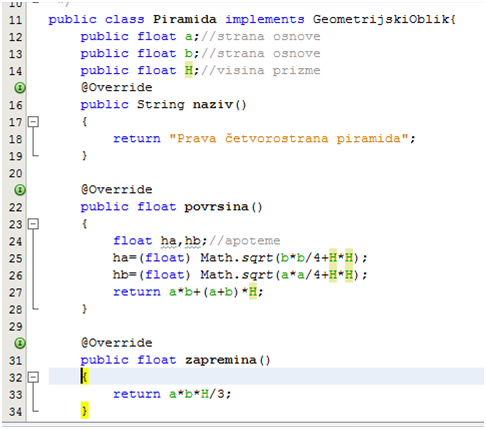Screen dimensions: 486x429
Task: Select the Piramida class name
Action: point(185,19)
